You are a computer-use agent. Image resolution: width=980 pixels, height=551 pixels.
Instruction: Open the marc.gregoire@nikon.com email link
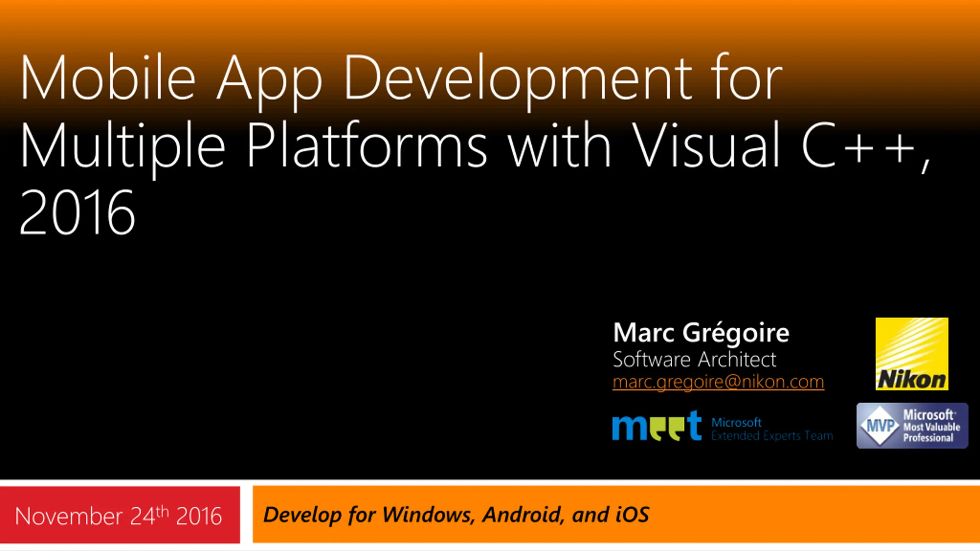coord(718,382)
